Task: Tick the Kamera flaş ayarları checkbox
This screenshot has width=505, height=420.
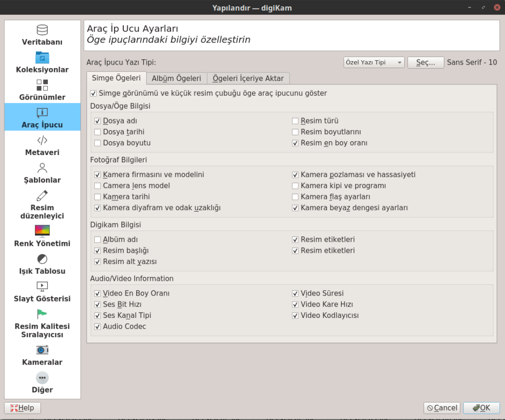Action: (295, 196)
